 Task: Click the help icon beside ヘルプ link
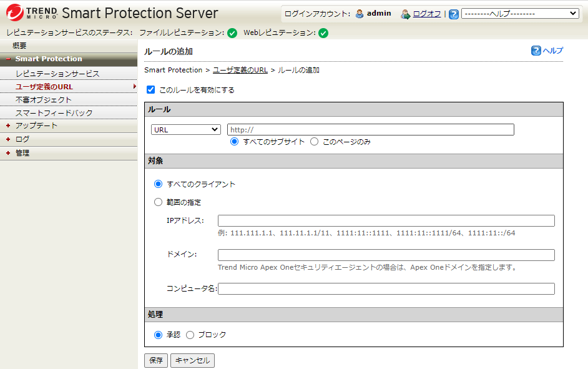[x=536, y=51]
